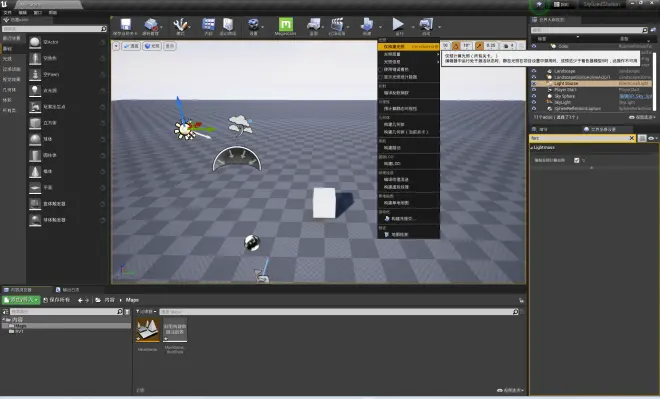The height and width of the screenshot is (399, 660).
Task: Clear the details search with X button
Action: [x=631, y=138]
